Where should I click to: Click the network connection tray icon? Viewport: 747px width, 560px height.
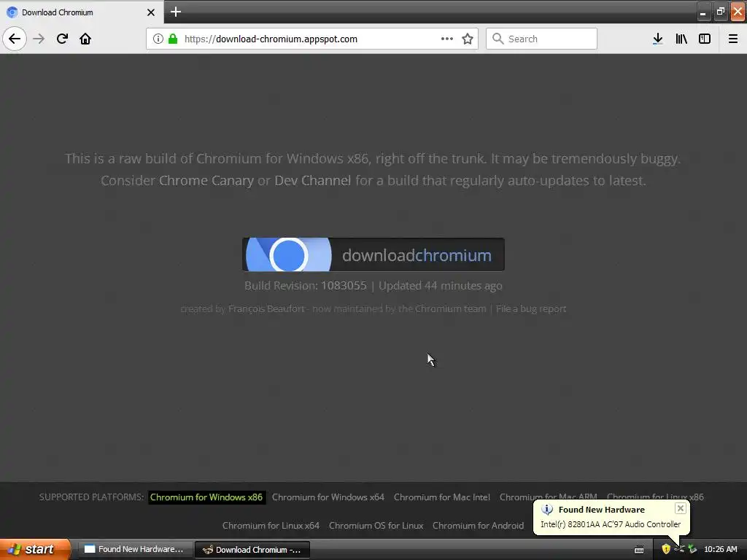(679, 549)
